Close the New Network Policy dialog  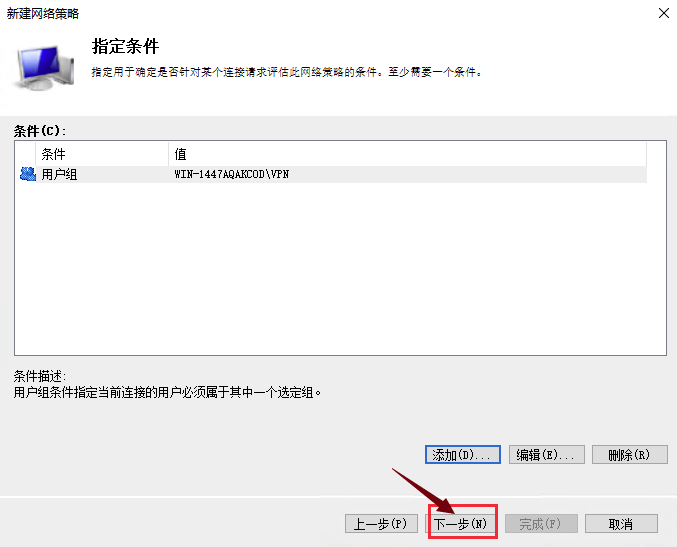pos(662,13)
